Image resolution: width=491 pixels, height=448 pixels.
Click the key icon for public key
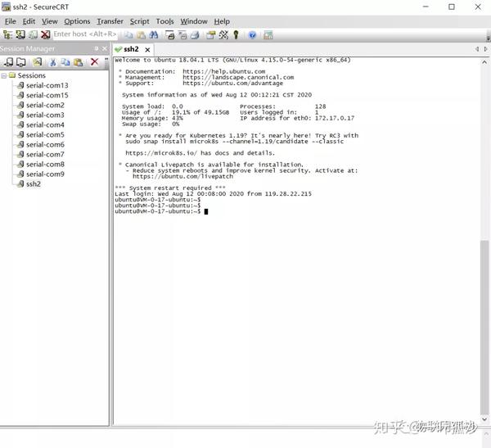click(236, 34)
